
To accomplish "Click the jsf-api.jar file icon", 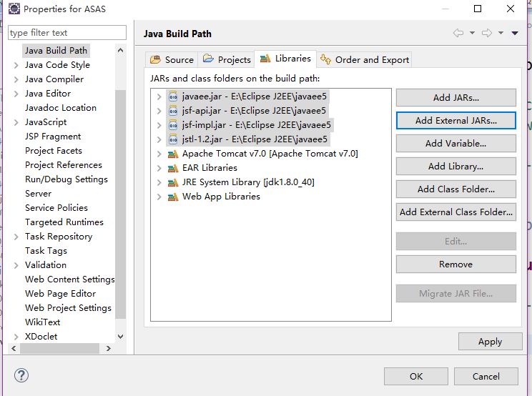I will coord(173,111).
